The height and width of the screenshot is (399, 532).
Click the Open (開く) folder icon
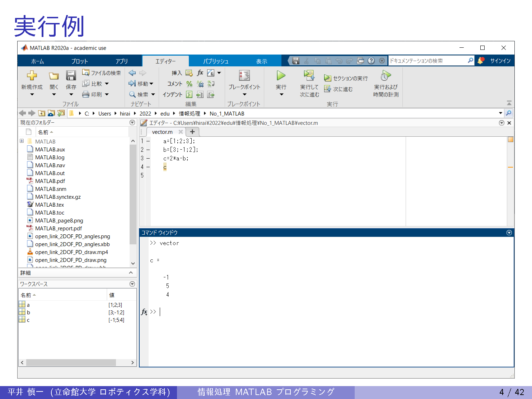(x=54, y=76)
